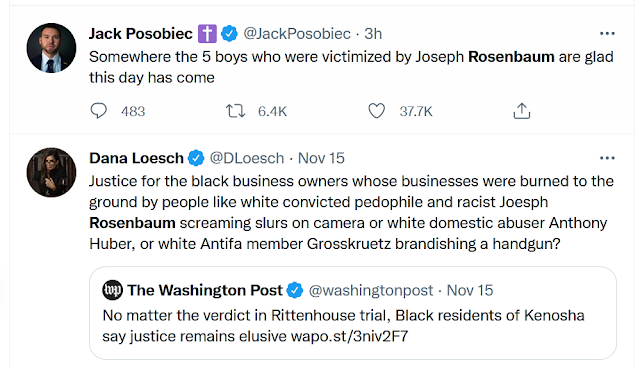This screenshot has width=640, height=368.
Task: Open more options on Dana Loesch's tweet
Action: (x=607, y=158)
